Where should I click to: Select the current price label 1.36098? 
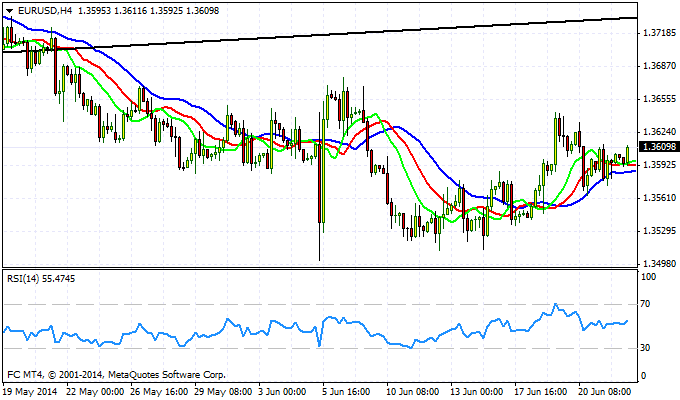tap(659, 147)
